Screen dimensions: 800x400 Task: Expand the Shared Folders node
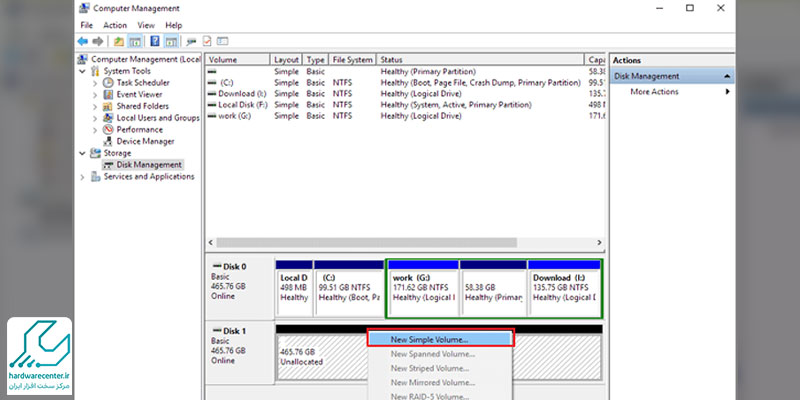(x=95, y=107)
